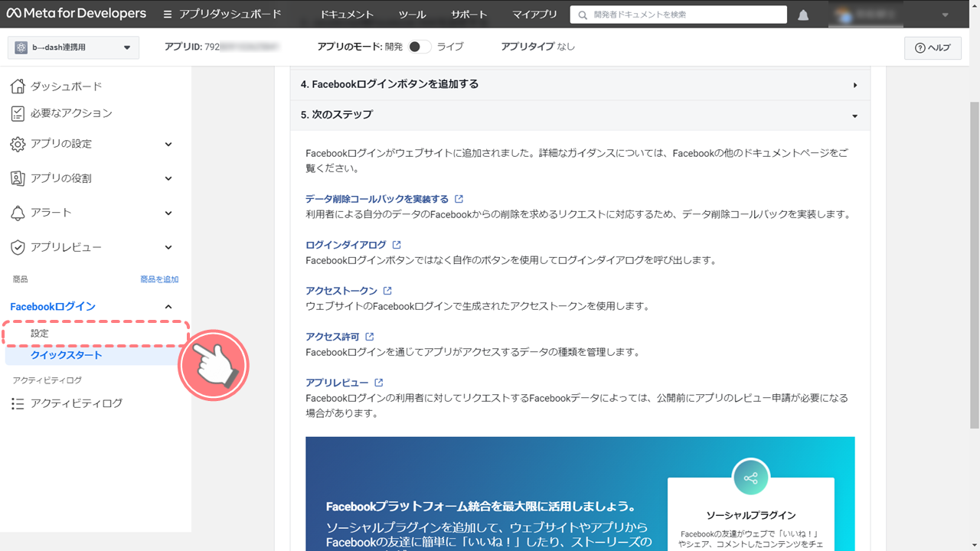Image resolution: width=980 pixels, height=551 pixels.
Task: Collapse the Facebookログイン section chevron
Action: click(x=168, y=307)
